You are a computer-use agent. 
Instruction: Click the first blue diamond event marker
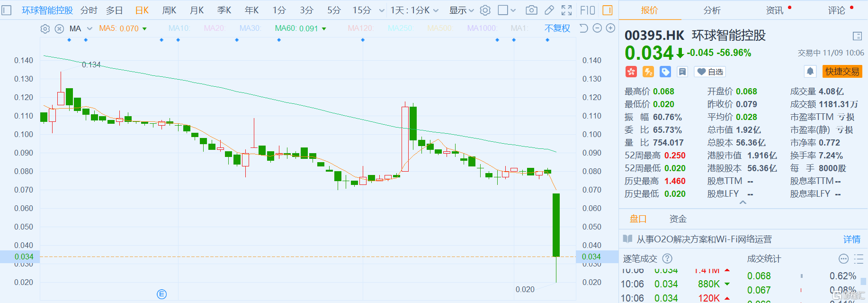tap(69, 40)
